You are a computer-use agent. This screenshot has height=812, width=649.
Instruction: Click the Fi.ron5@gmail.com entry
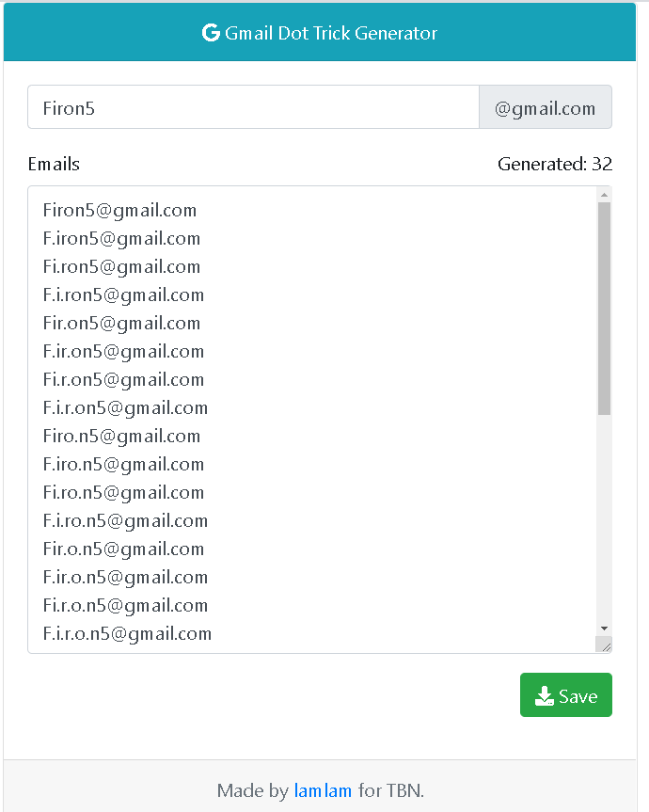click(121, 266)
